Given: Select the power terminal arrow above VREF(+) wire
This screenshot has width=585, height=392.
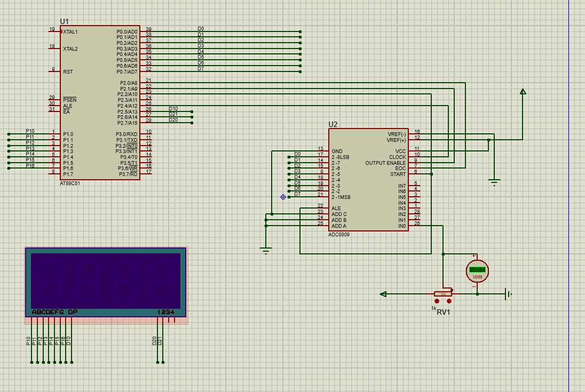Looking at the screenshot, I should [x=523, y=91].
